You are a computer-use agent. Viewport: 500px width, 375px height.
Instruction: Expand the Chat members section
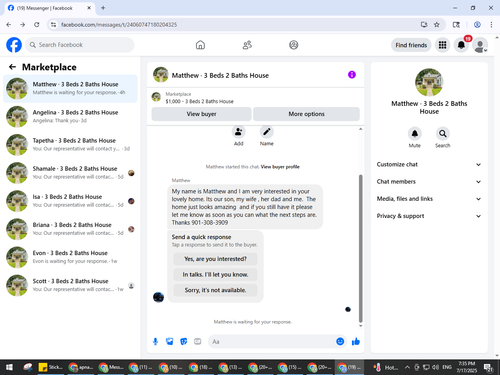429,182
